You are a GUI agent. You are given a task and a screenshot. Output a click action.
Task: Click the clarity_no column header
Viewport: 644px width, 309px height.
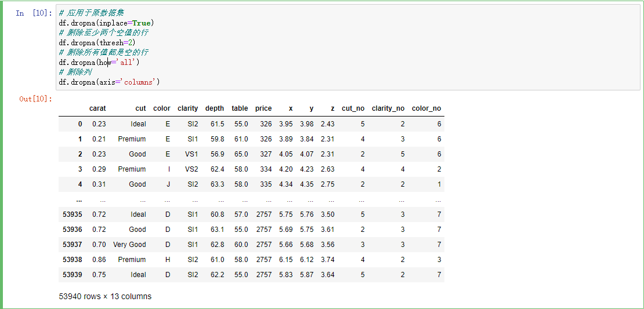(388, 108)
